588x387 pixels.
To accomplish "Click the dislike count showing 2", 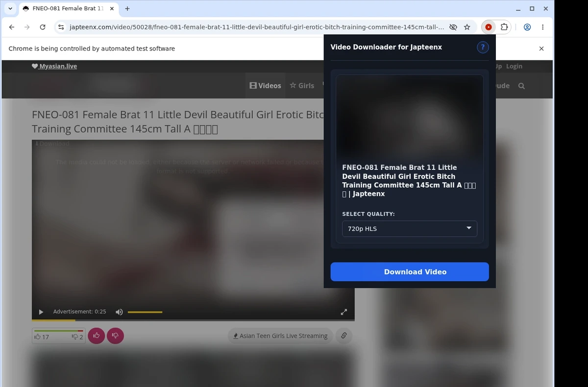I will click(77, 337).
